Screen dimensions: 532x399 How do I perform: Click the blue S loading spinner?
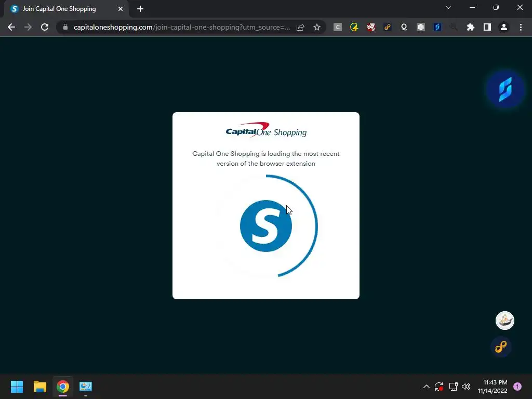pos(266,226)
